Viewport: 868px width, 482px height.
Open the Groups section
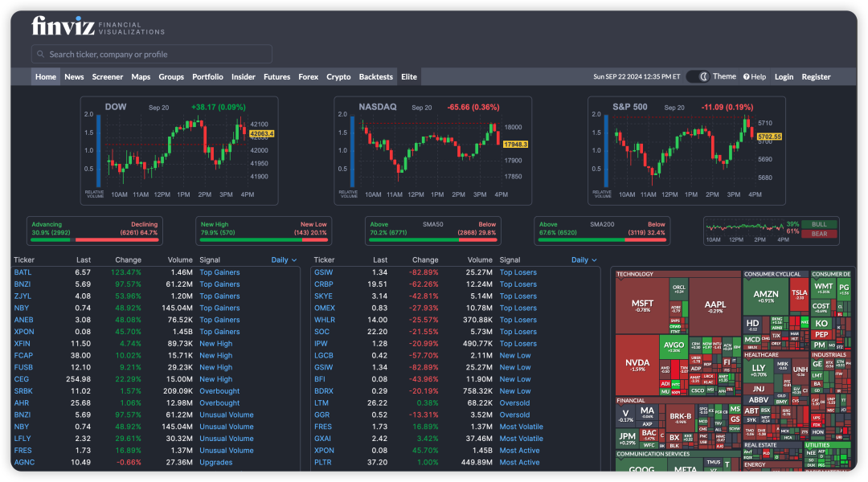171,77
